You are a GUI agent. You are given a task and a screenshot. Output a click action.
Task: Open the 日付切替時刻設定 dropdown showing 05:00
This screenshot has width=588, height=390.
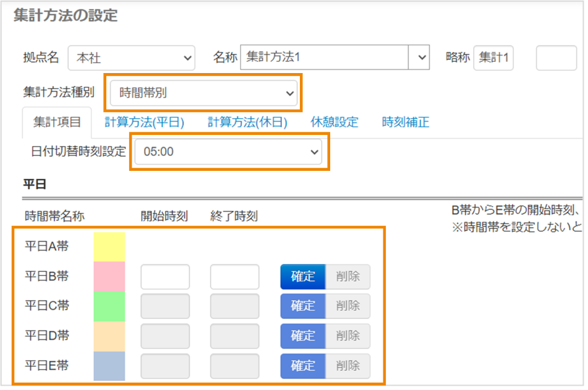pos(228,152)
